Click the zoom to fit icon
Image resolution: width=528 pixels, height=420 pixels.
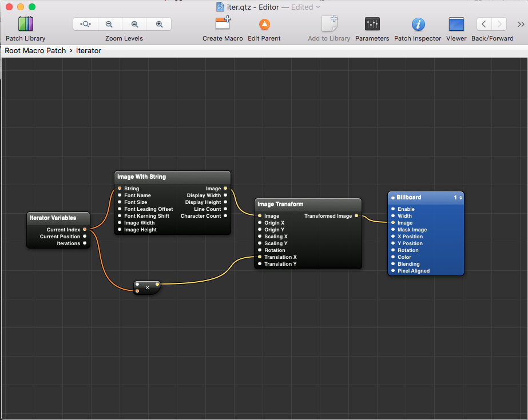click(x=86, y=24)
